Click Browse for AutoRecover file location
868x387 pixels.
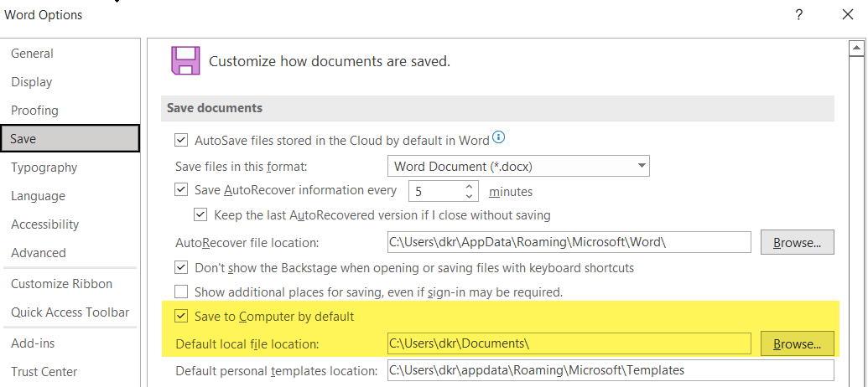click(x=798, y=242)
